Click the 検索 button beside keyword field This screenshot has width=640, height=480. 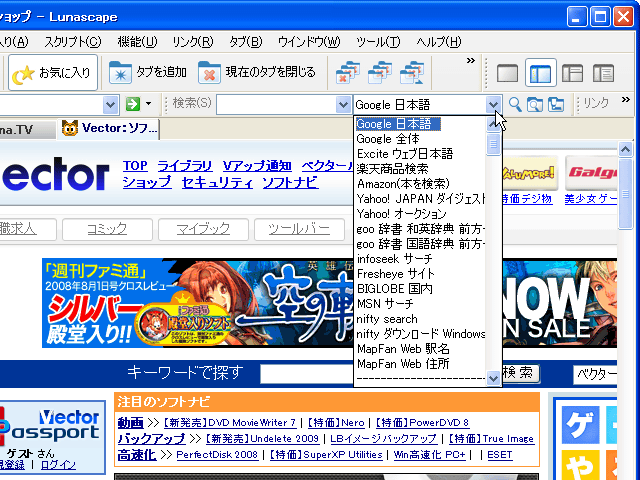point(521,373)
